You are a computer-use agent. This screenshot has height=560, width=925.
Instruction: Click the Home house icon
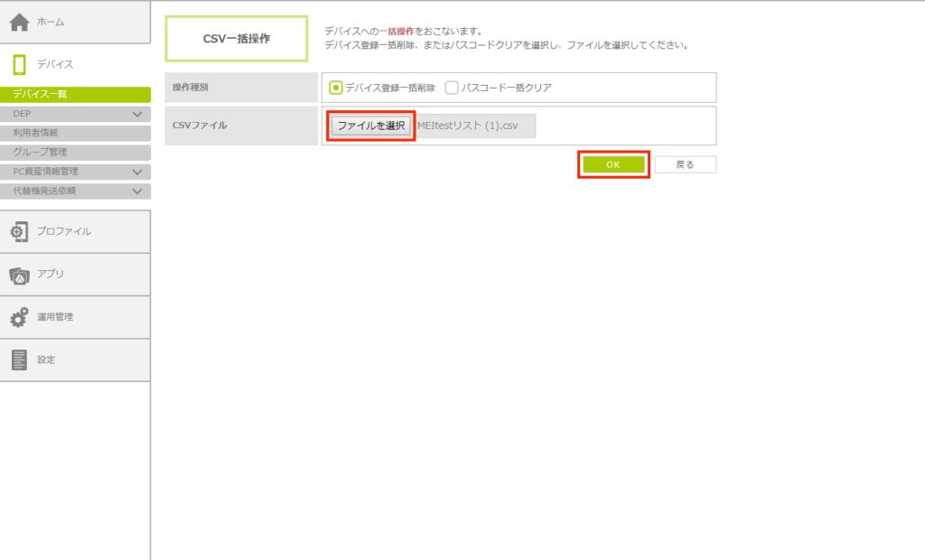click(20, 22)
